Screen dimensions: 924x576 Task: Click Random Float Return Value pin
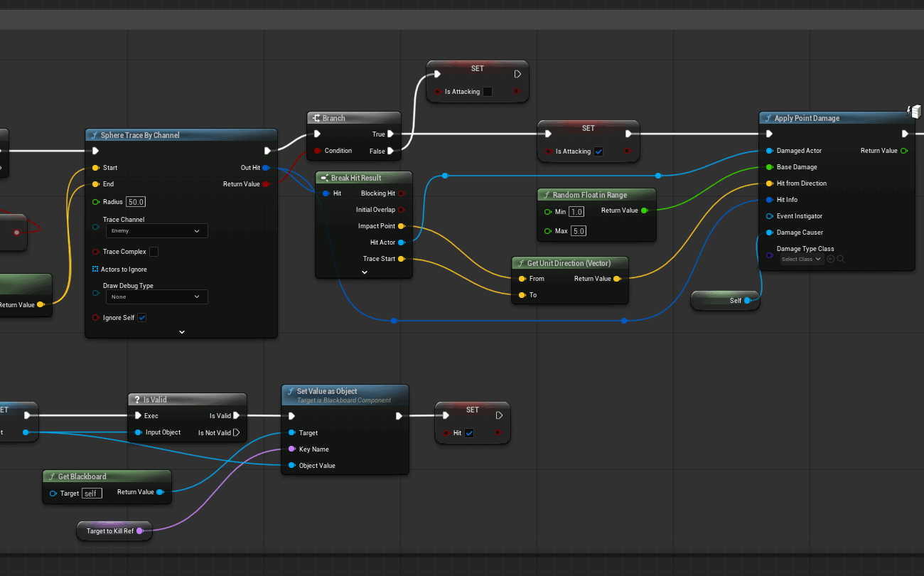click(644, 210)
